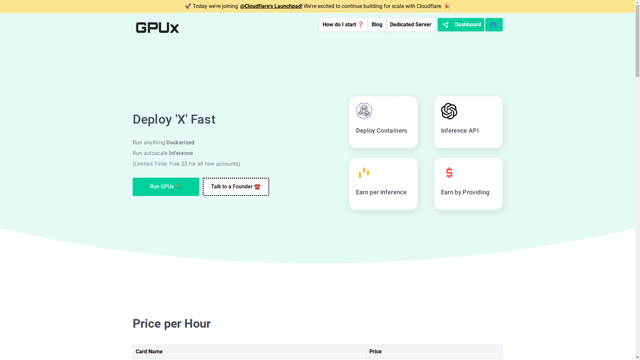Click the OpenAI logo on Inference API card
Screen dimensions: 640x360
[x=449, y=111]
